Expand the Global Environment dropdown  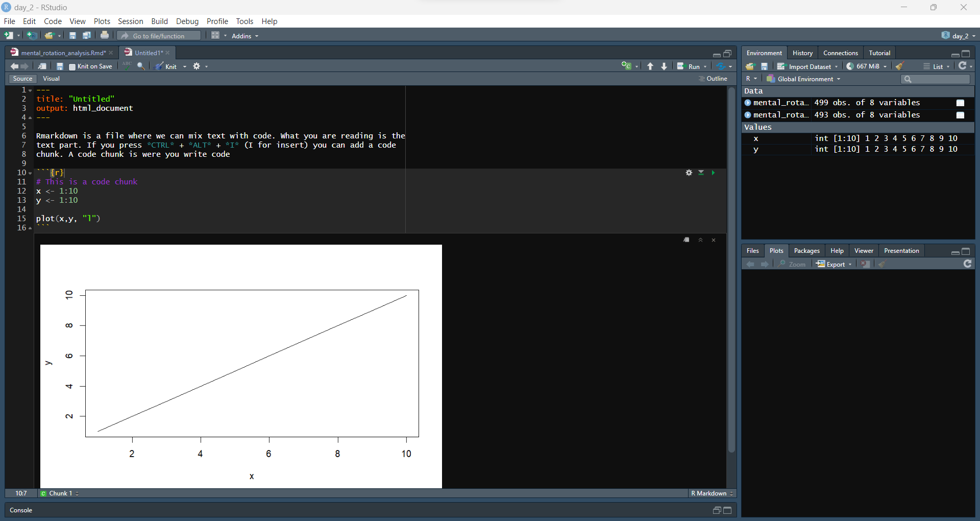(805, 79)
